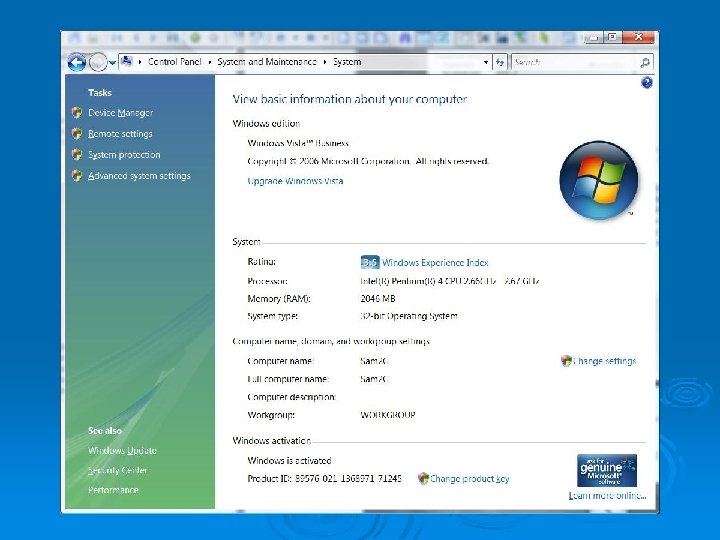This screenshot has height=540, width=720.
Task: Click the shield icon beside Change product key
Action: pyautogui.click(x=423, y=478)
